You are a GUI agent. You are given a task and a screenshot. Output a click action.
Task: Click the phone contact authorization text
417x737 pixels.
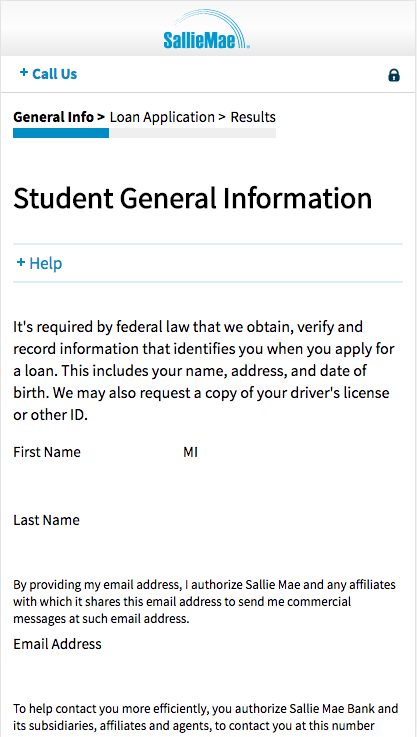(206, 716)
